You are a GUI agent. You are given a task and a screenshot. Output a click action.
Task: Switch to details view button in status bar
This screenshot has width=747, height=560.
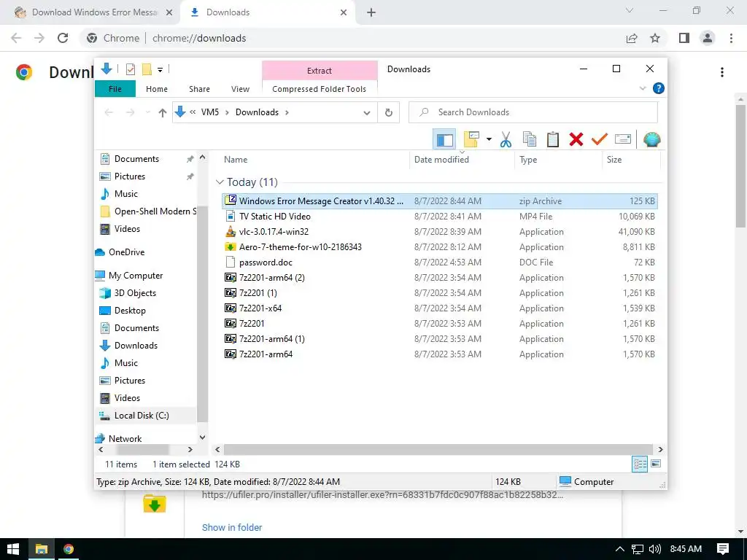coord(639,464)
